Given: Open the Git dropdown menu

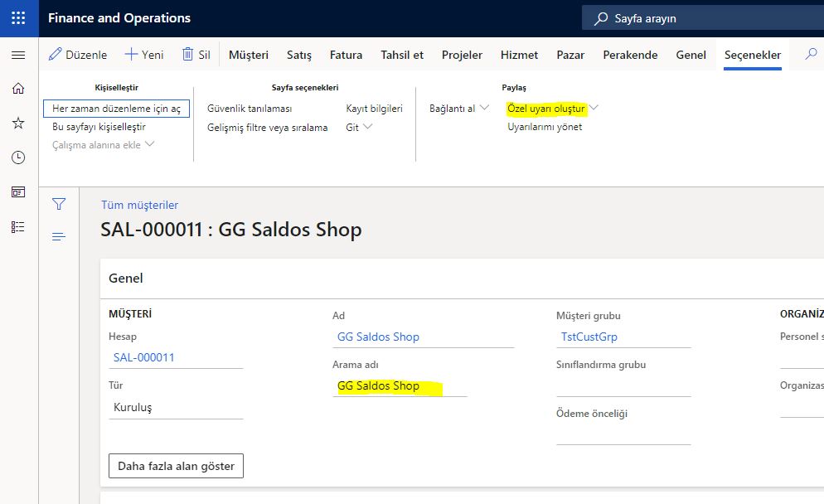Looking at the screenshot, I should point(359,127).
